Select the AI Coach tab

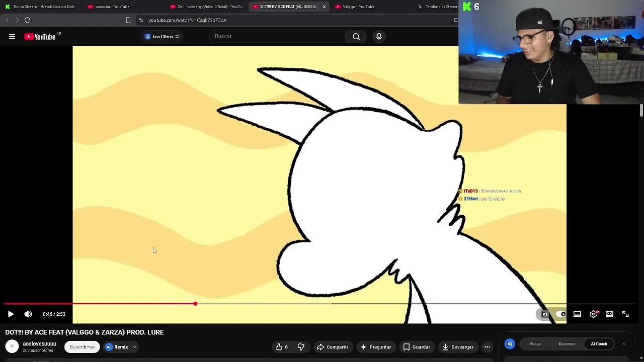click(599, 344)
